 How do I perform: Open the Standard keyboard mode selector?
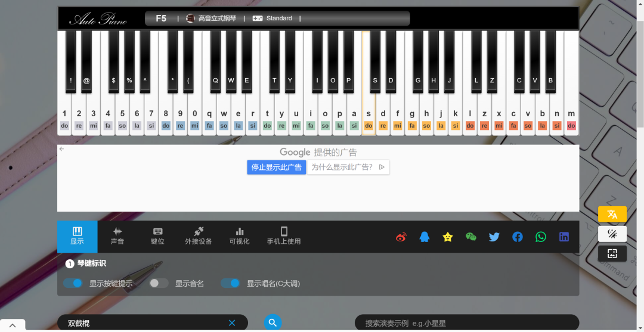click(x=273, y=18)
